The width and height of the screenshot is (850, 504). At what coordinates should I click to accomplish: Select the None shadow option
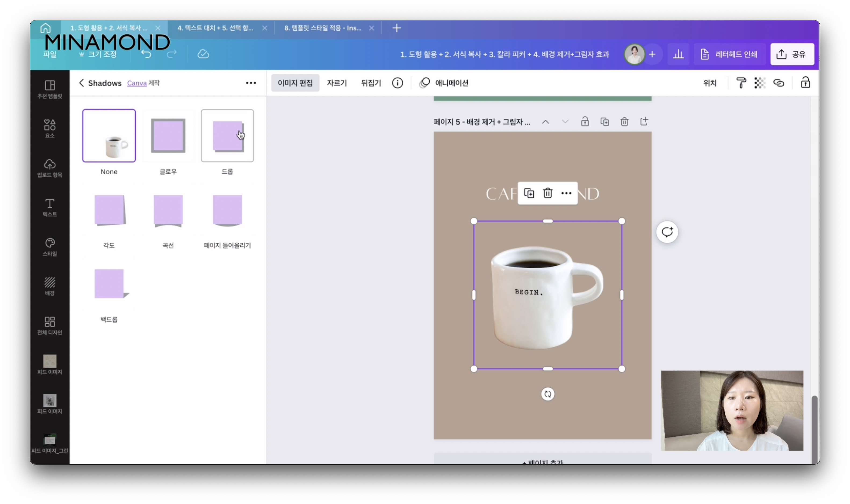coord(109,136)
